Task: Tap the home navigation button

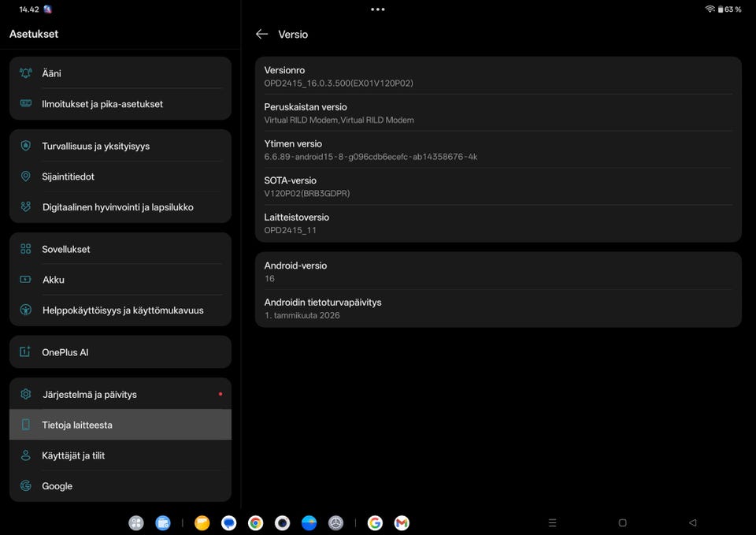Action: pos(622,523)
